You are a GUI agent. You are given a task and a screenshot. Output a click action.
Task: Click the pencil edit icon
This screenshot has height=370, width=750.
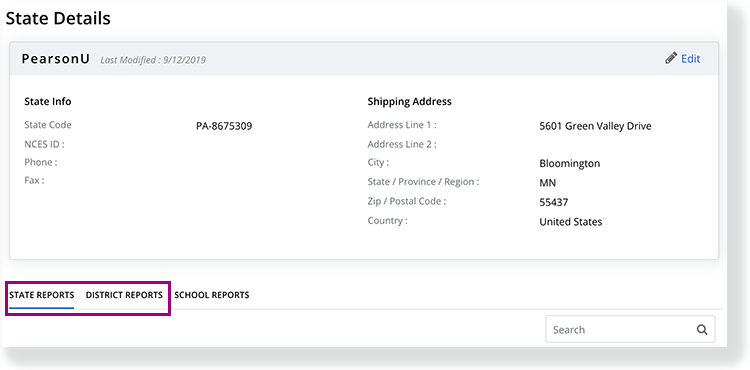point(671,58)
